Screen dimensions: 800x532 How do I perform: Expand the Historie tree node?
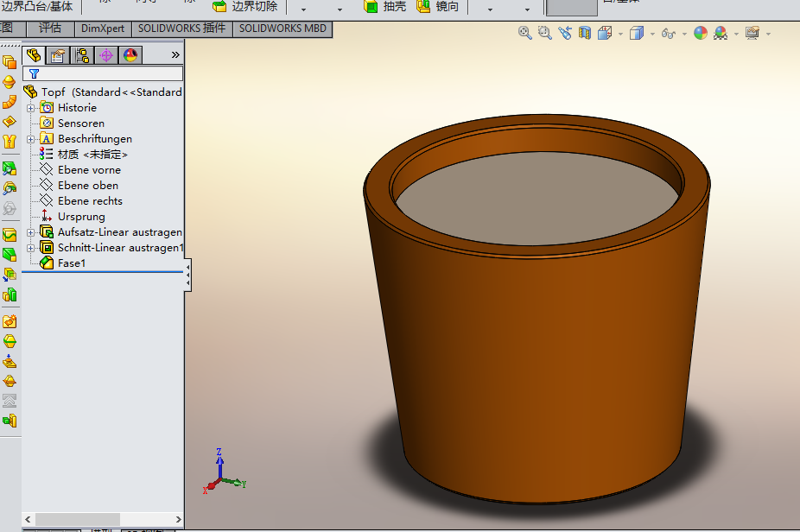[x=31, y=108]
